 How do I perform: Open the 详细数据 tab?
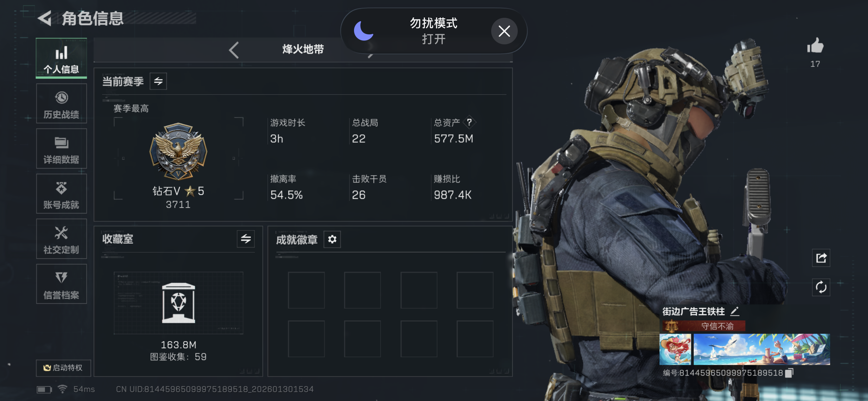(61, 149)
